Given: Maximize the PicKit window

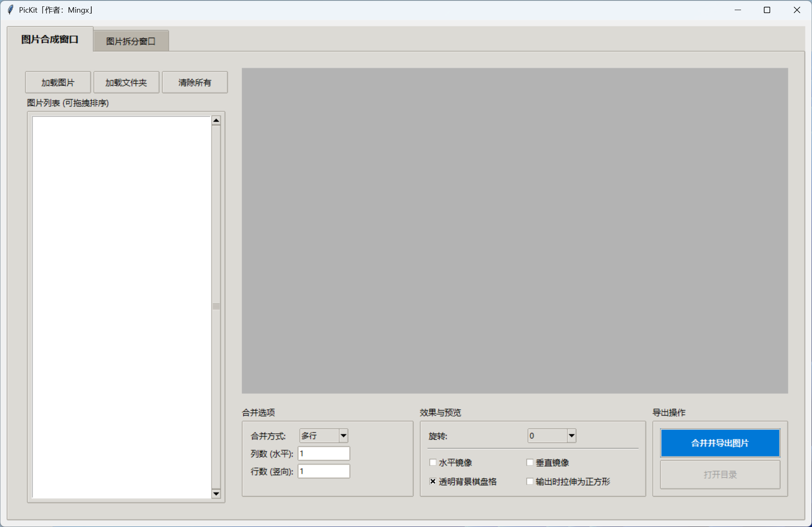Looking at the screenshot, I should (767, 10).
